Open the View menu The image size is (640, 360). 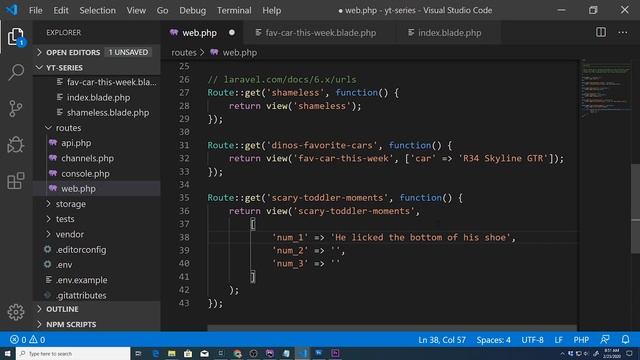(x=136, y=10)
